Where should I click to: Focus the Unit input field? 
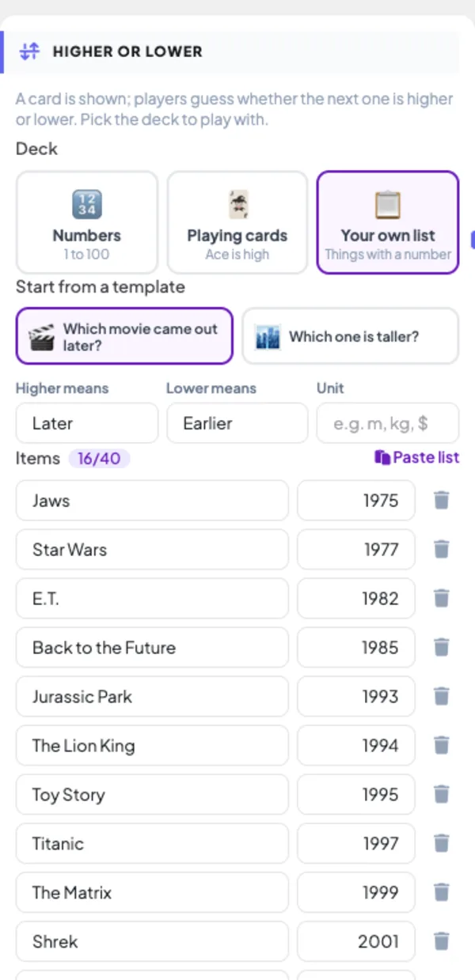click(388, 423)
